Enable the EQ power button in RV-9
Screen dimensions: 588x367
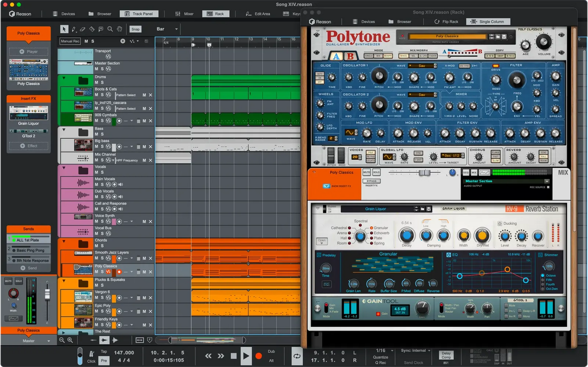449,255
